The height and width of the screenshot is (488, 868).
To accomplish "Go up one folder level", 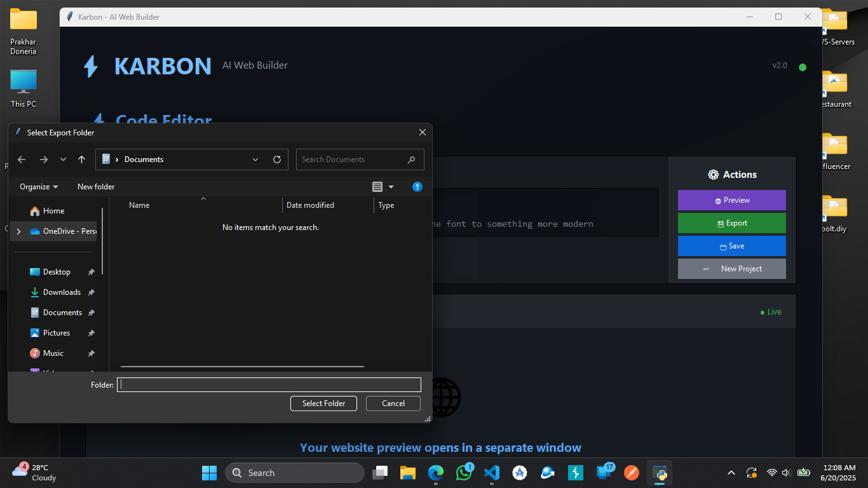I will pos(81,159).
